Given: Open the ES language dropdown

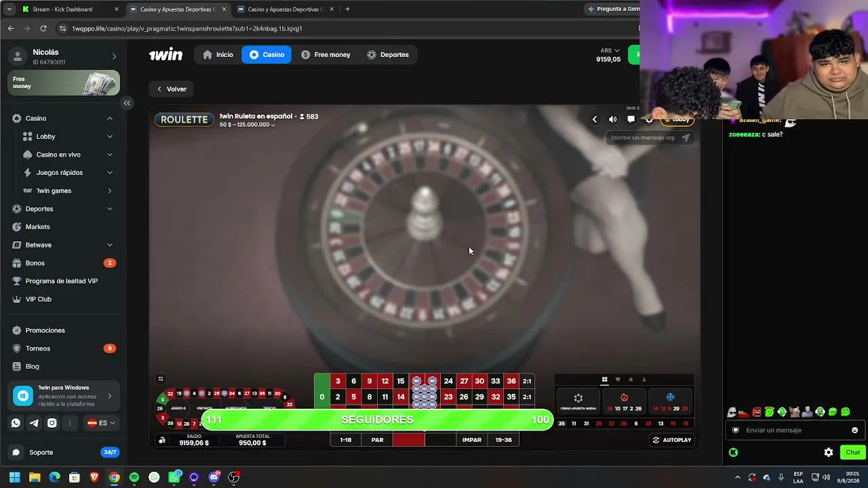Looking at the screenshot, I should point(101,423).
